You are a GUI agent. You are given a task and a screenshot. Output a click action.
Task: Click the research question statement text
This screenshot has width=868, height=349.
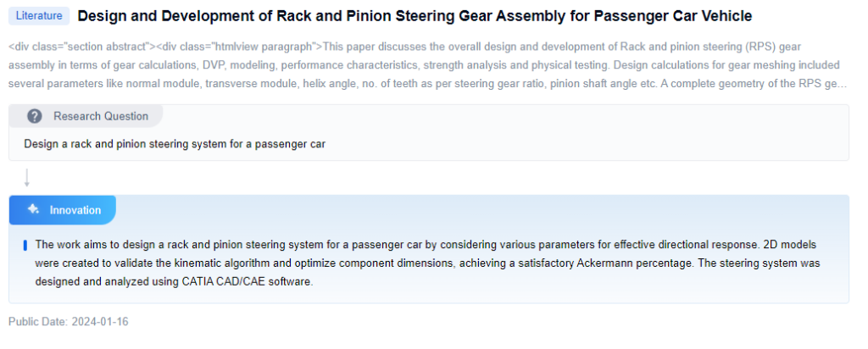click(175, 144)
